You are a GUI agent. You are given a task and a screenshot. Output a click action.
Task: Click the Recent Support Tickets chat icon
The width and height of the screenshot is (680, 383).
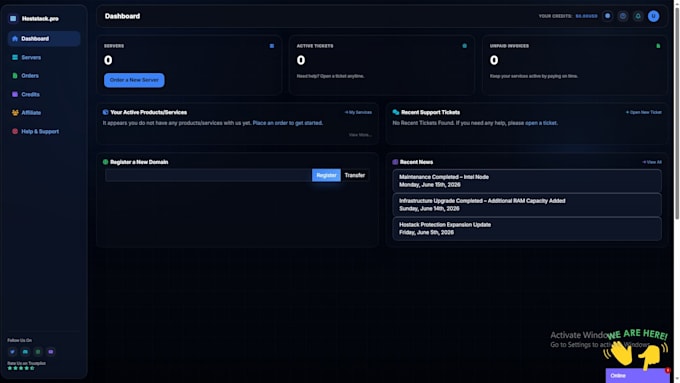(396, 112)
